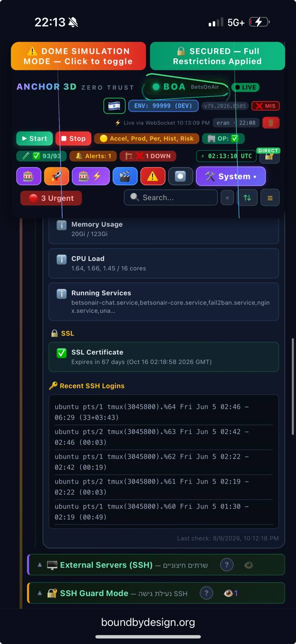Click the SSH login row %62

[164, 462]
